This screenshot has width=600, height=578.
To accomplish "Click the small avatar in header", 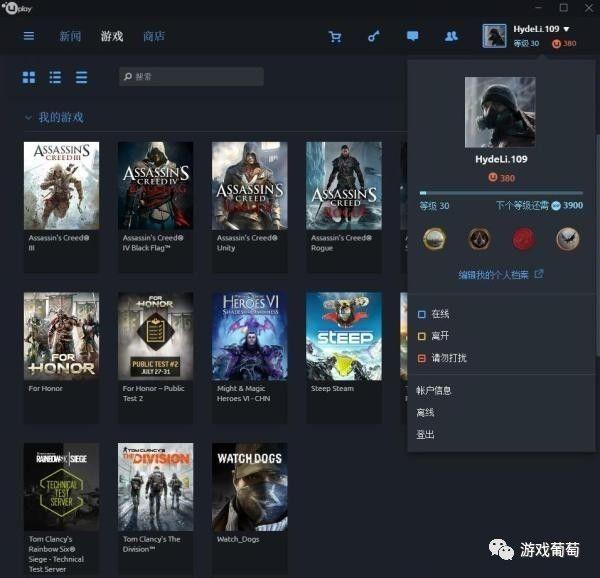I will 494,36.
